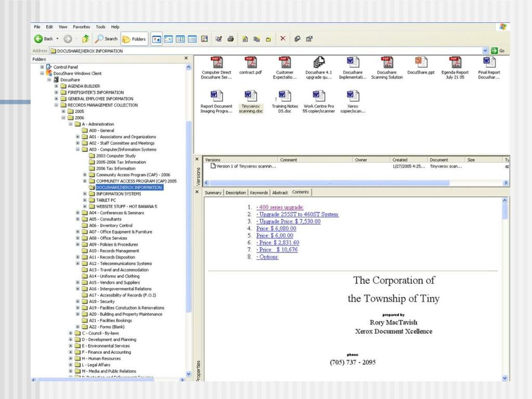Collapse the RECORDS MANAGEMENT COLLECTION tree node
Screen dimensions: 532x399
coord(56,105)
